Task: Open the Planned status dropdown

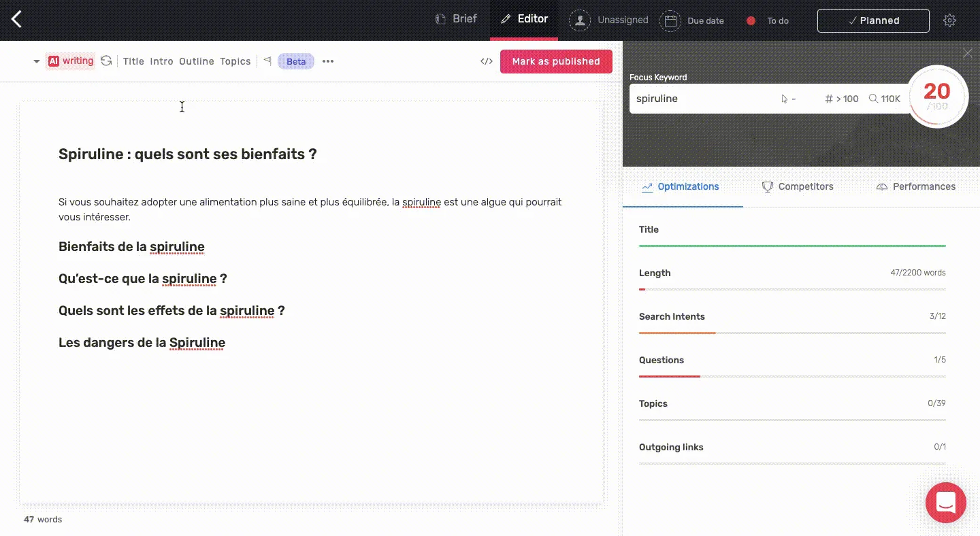Action: click(x=873, y=20)
